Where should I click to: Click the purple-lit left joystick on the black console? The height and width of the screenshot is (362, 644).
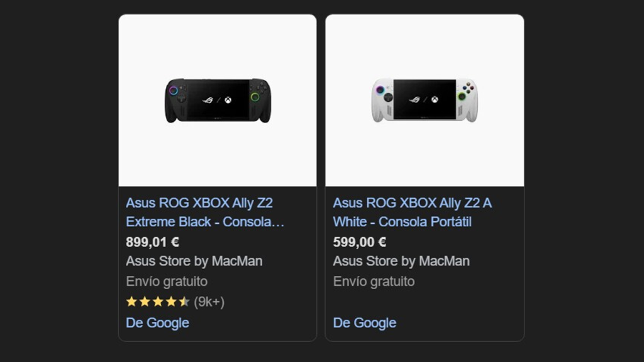[173, 90]
